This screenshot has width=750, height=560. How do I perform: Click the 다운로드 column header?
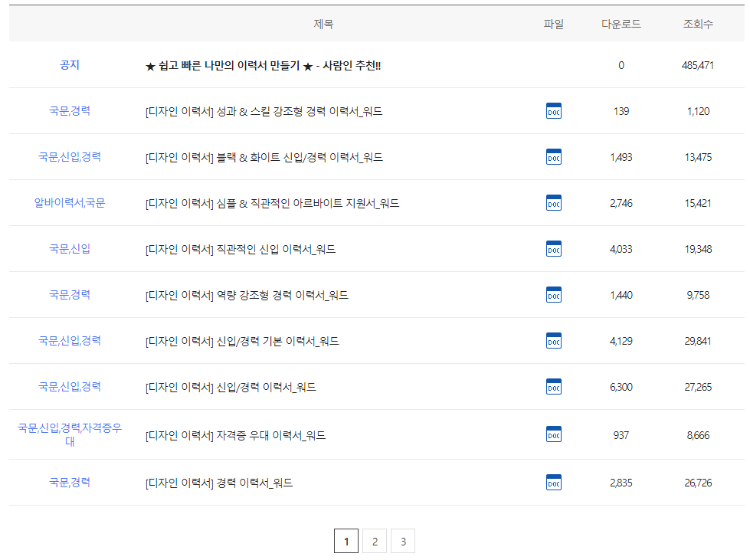621,24
